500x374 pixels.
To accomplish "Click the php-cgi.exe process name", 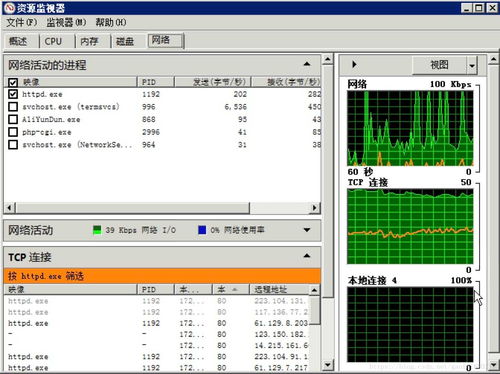I will click(x=47, y=132).
